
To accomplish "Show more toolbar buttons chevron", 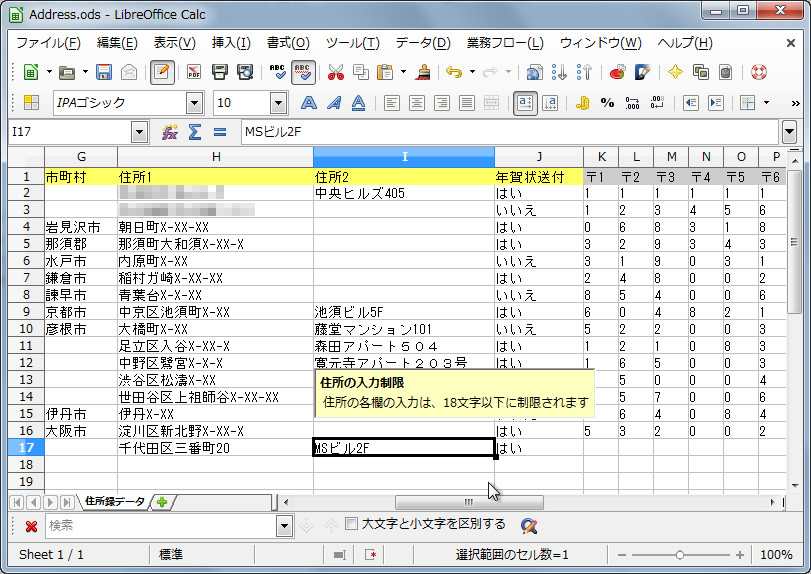I will [795, 103].
